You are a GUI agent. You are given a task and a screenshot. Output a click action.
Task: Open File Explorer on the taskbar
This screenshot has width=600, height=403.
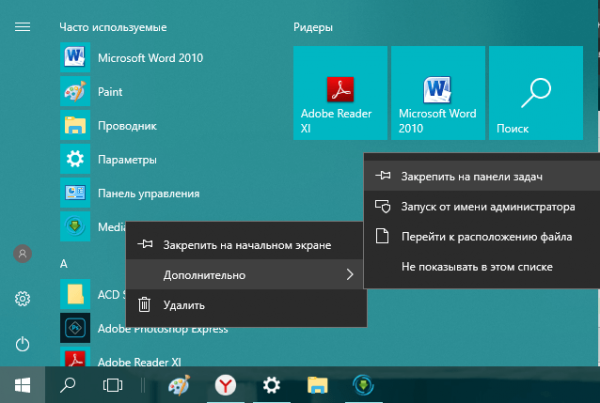click(x=317, y=385)
